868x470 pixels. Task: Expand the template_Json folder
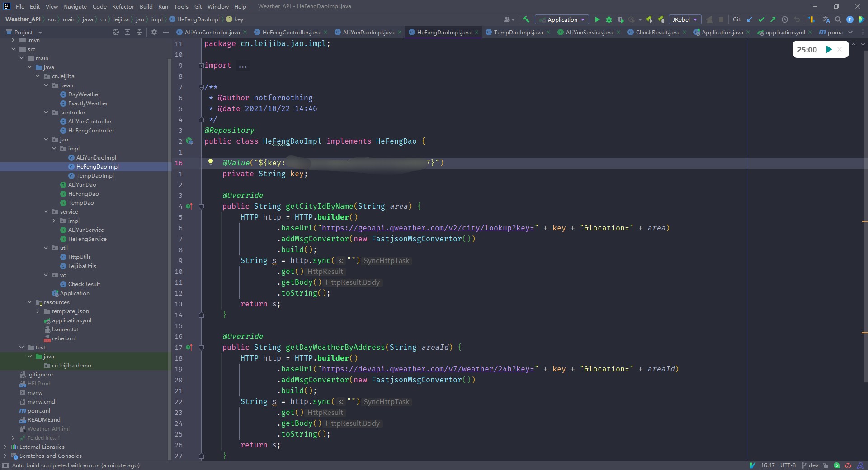pyautogui.click(x=38, y=311)
